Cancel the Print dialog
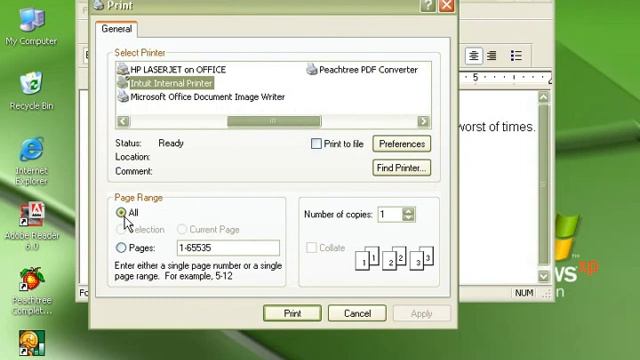640x360 pixels. point(357,313)
